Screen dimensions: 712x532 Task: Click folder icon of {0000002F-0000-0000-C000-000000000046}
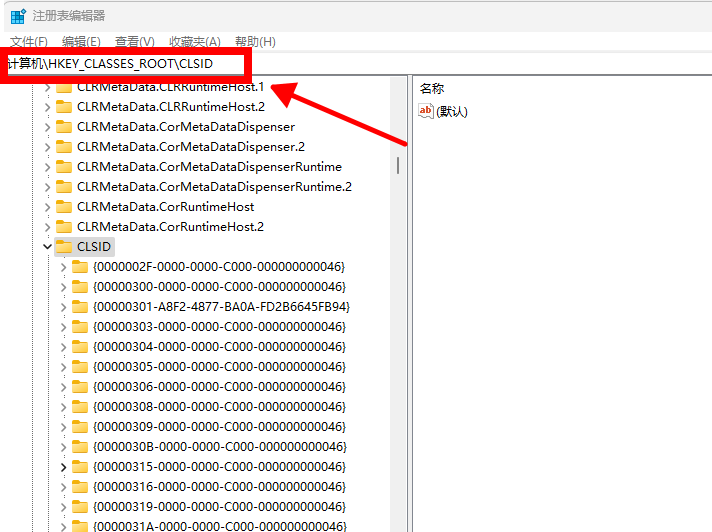80,266
